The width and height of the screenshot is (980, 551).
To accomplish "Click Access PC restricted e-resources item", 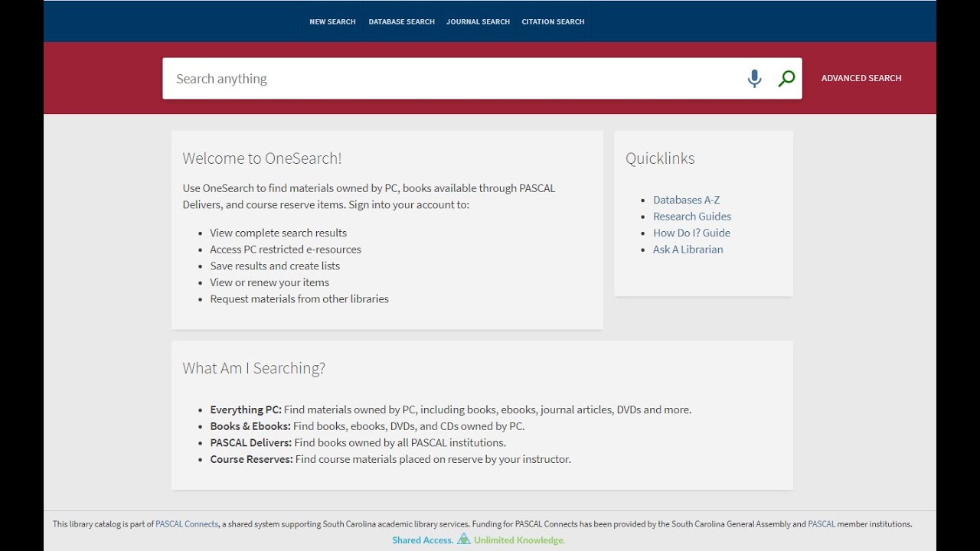I will [286, 249].
